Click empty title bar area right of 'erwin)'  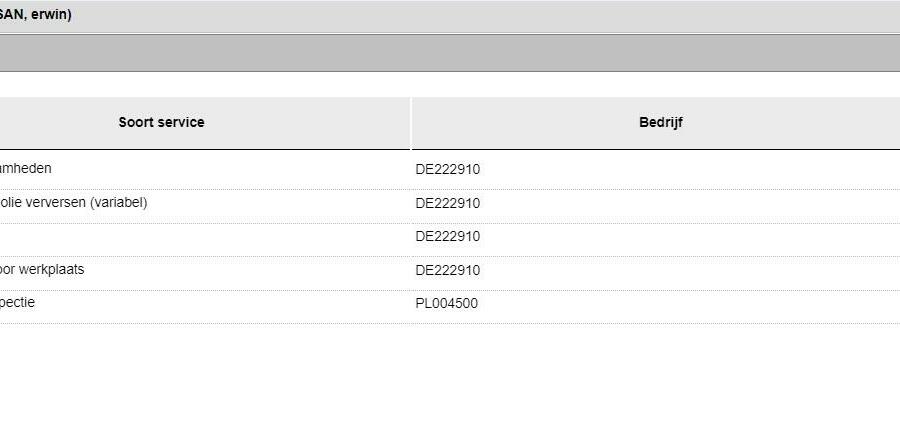pos(486,16)
